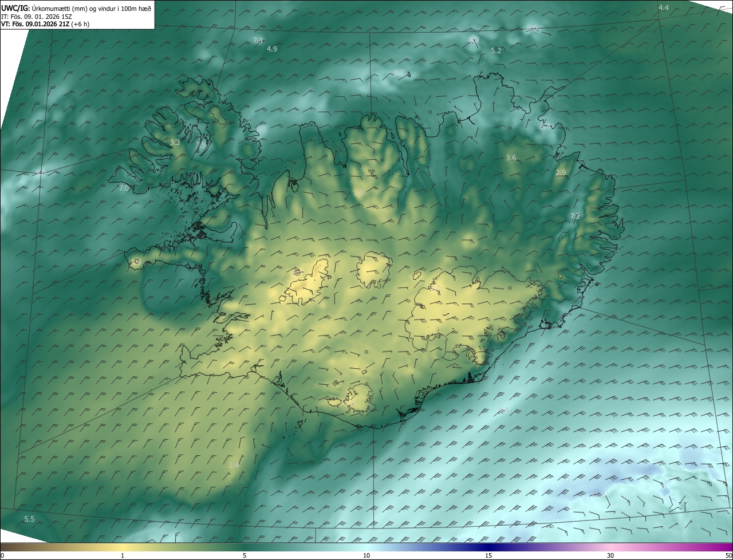
Task: Click the map value label "3.6"
Action: pyautogui.click(x=511, y=157)
